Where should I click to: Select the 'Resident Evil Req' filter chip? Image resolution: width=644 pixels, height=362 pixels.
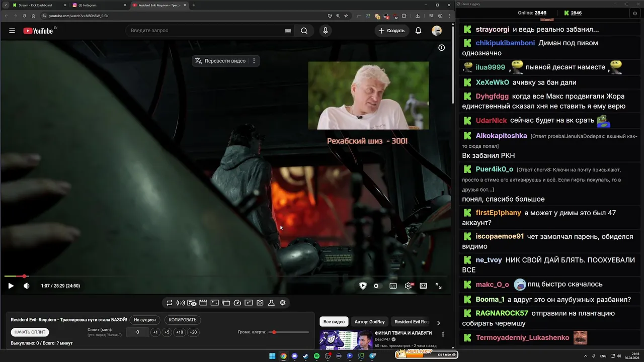[411, 322]
